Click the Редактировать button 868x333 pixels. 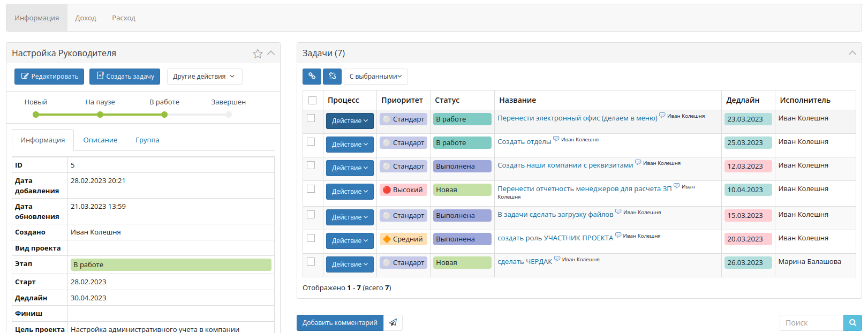pyautogui.click(x=49, y=77)
